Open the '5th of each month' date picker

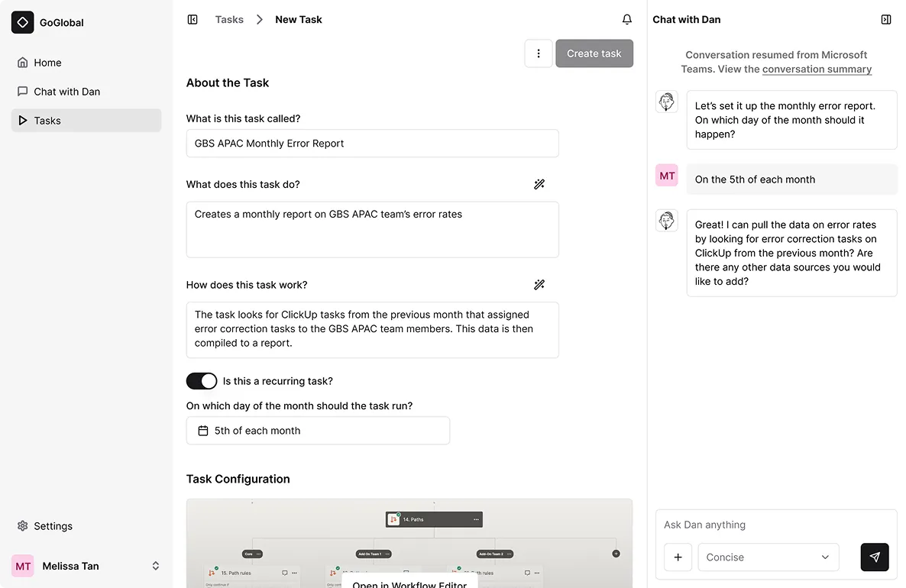click(318, 431)
